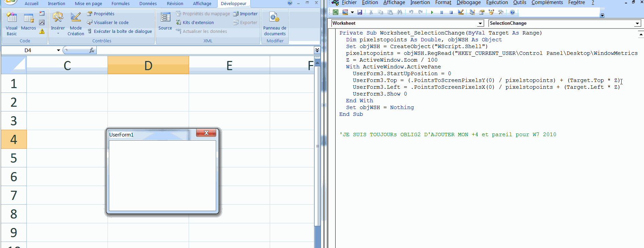
Task: Open the Outils menu in VBA editor
Action: (519, 3)
